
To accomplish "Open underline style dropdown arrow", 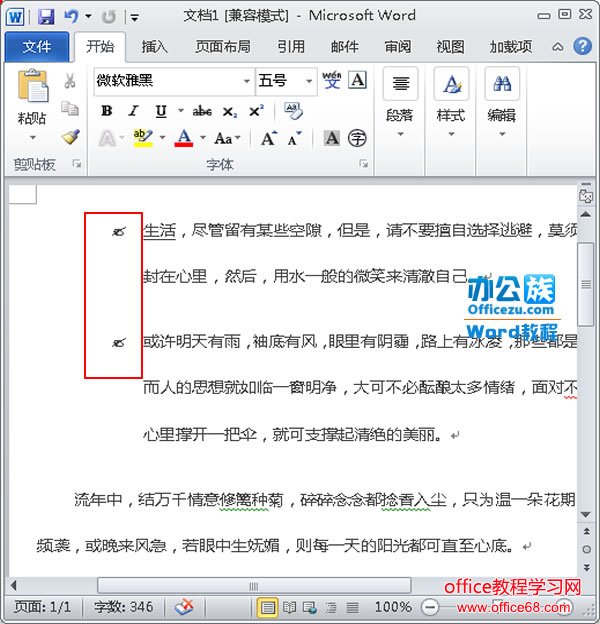I will pyautogui.click(x=180, y=110).
